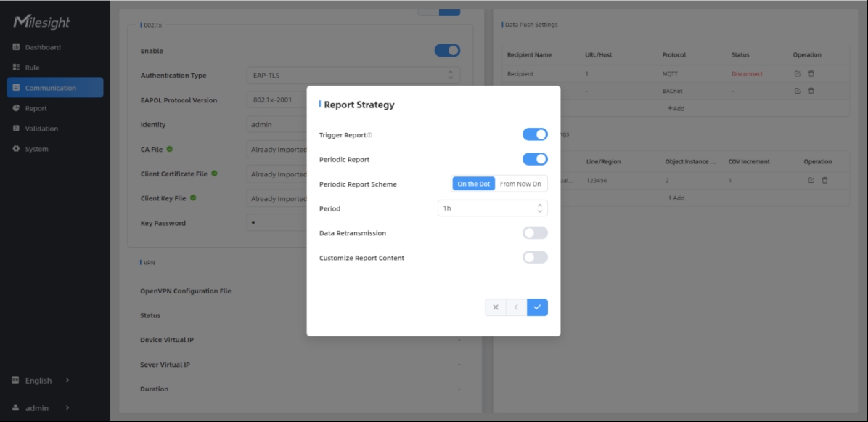The width and height of the screenshot is (868, 422).
Task: Click the X cancel button in dialog
Action: (496, 307)
